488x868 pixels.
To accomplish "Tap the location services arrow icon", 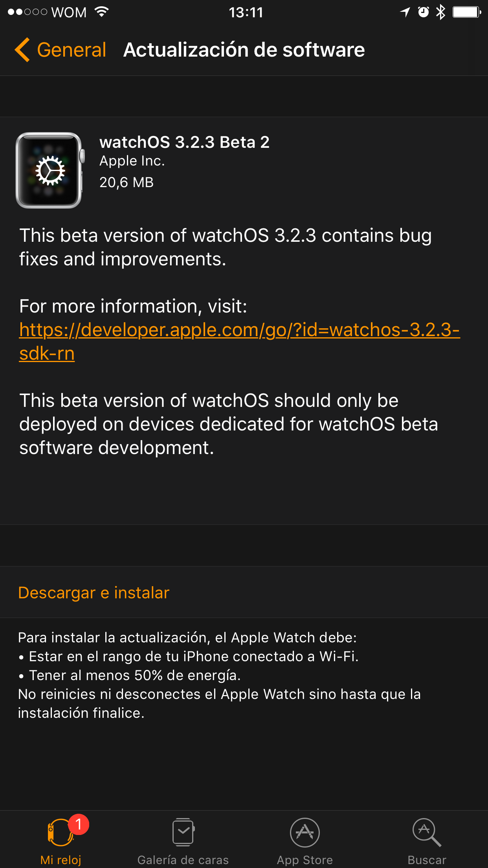I will coord(405,12).
